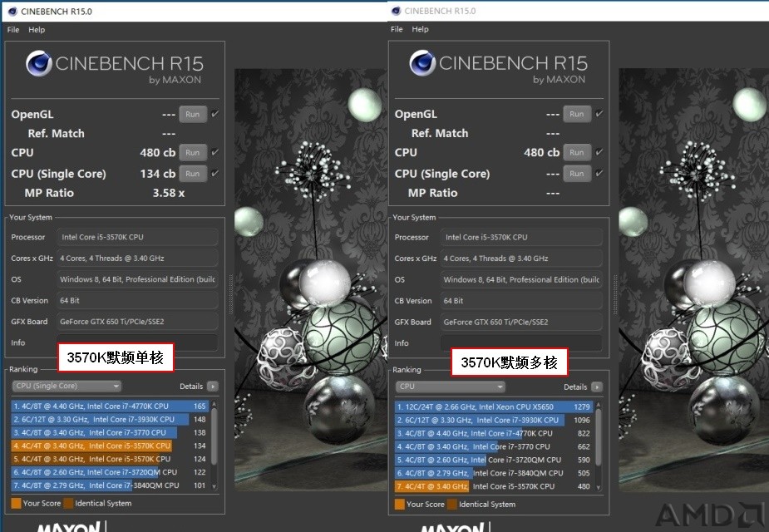Toggle CPU Single Core checkmark in right window

tap(599, 173)
